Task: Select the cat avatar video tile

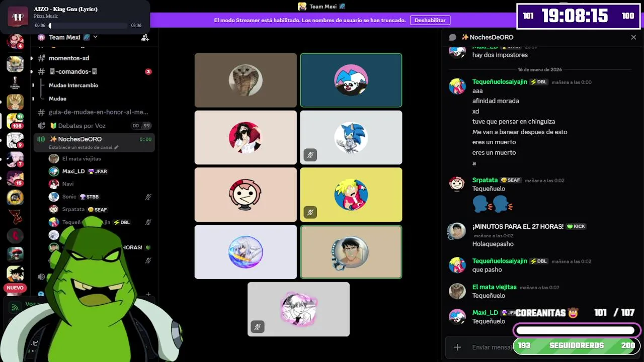Action: pyautogui.click(x=246, y=80)
